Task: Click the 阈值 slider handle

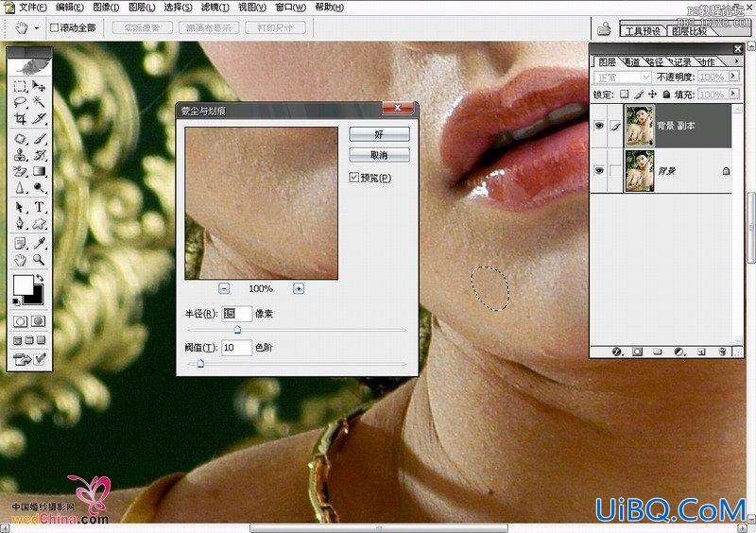Action: [x=200, y=364]
